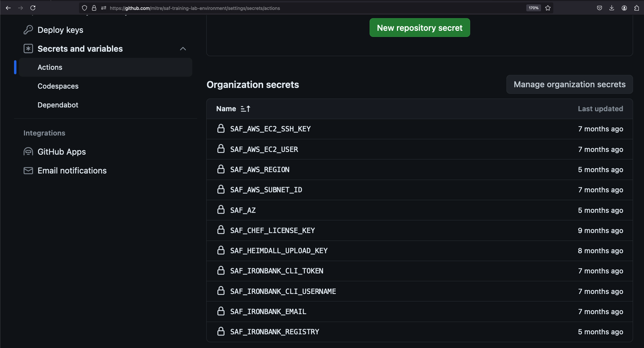Image resolution: width=644 pixels, height=348 pixels.
Task: Open the Codespaces secrets page
Action: [x=58, y=86]
